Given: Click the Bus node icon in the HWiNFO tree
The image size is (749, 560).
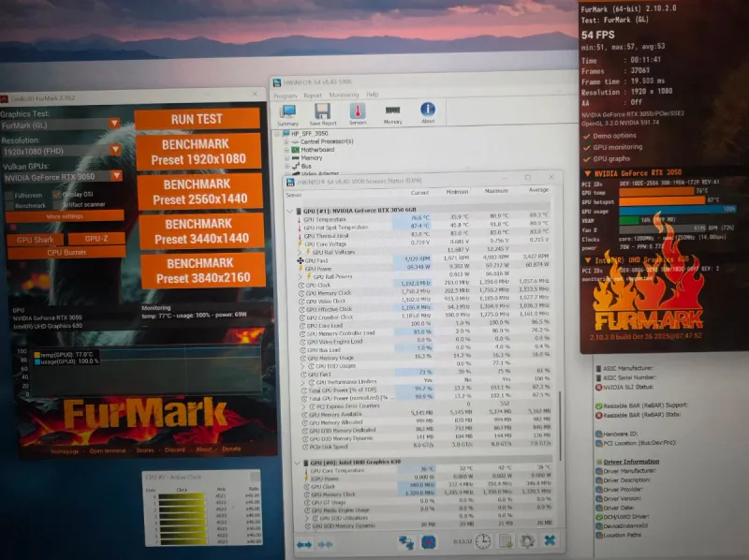Looking at the screenshot, I should tap(296, 166).
